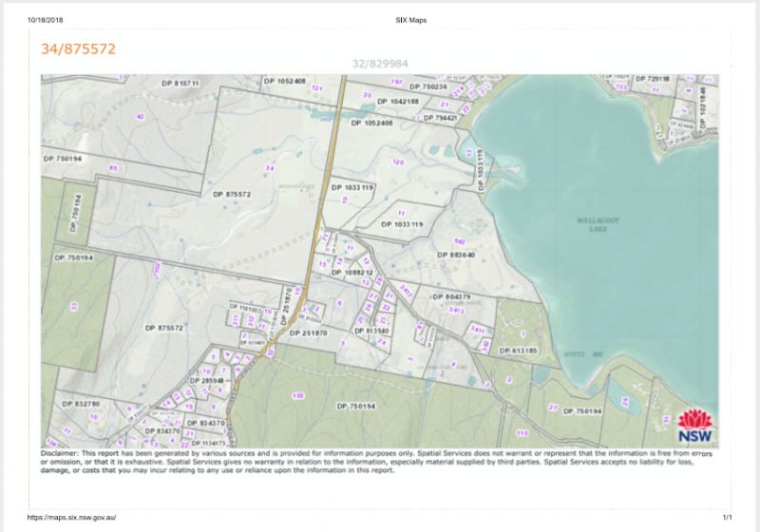760x532 pixels.
Task: Select the DP 1088212 parcel label
Action: 352,273
